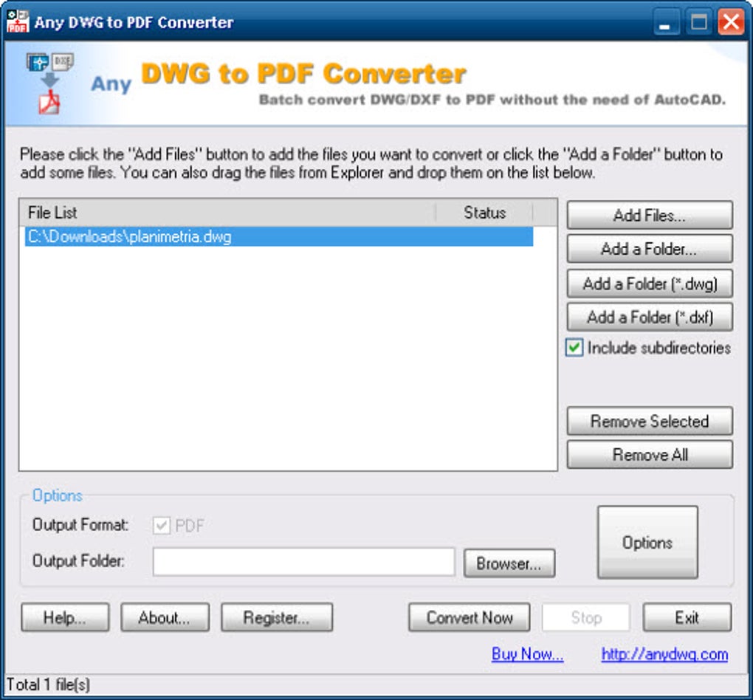Click the Output Format label

click(x=80, y=525)
